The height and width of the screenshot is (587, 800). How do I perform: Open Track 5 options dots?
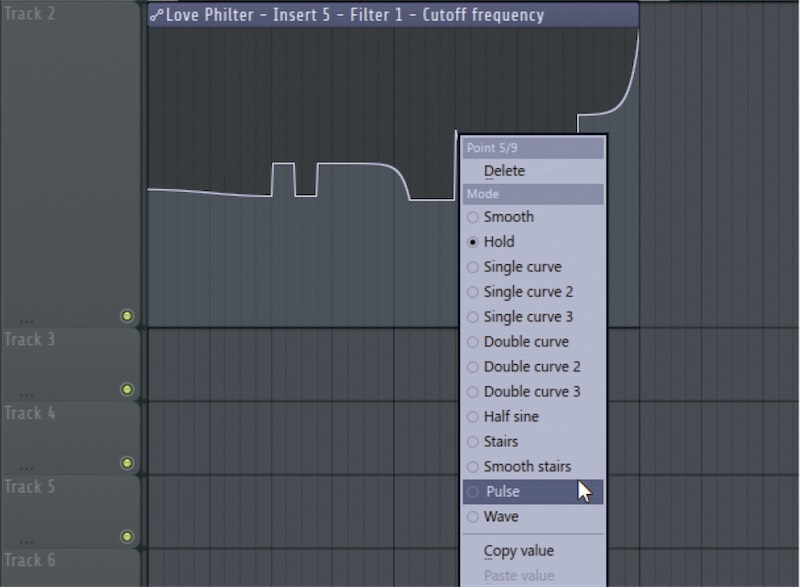pyautogui.click(x=27, y=542)
